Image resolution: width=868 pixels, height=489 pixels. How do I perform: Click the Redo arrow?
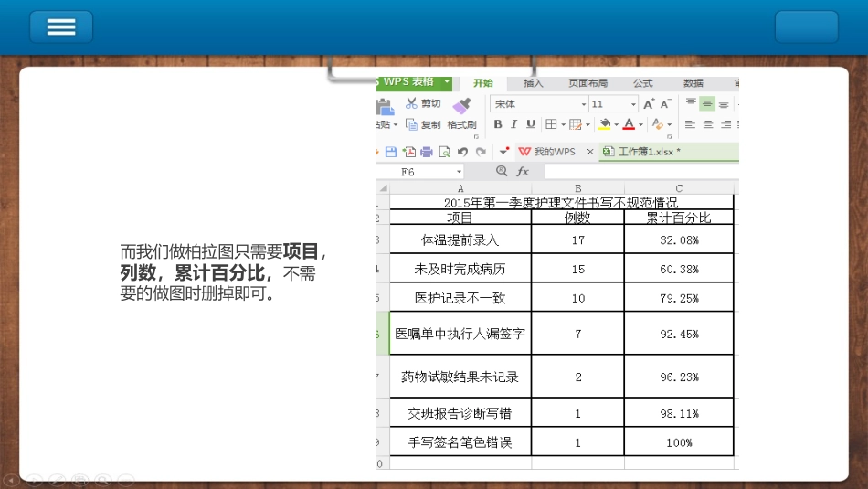click(x=481, y=151)
